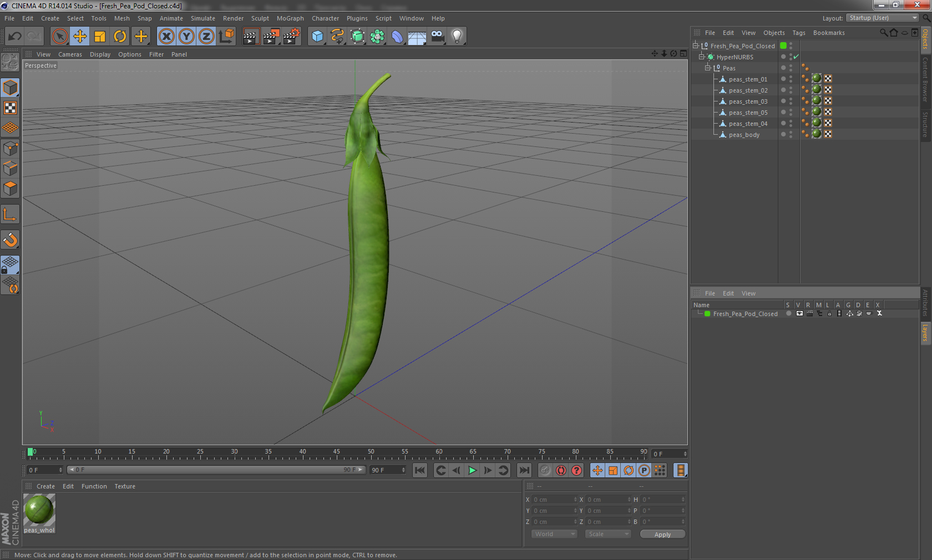The height and width of the screenshot is (560, 932).
Task: Open the deformer objects icon
Action: 397,37
